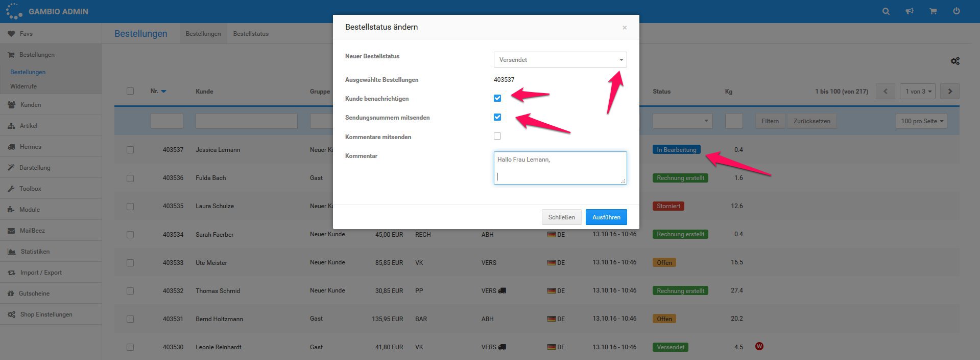The height and width of the screenshot is (360, 980).
Task: Open the megaphone announcements icon
Action: (x=910, y=11)
